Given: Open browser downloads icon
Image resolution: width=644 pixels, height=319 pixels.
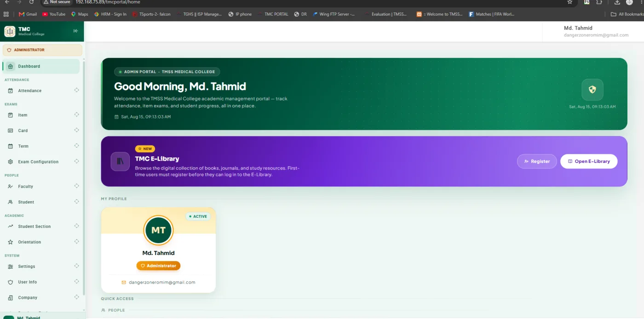Looking at the screenshot, I should (x=617, y=2).
